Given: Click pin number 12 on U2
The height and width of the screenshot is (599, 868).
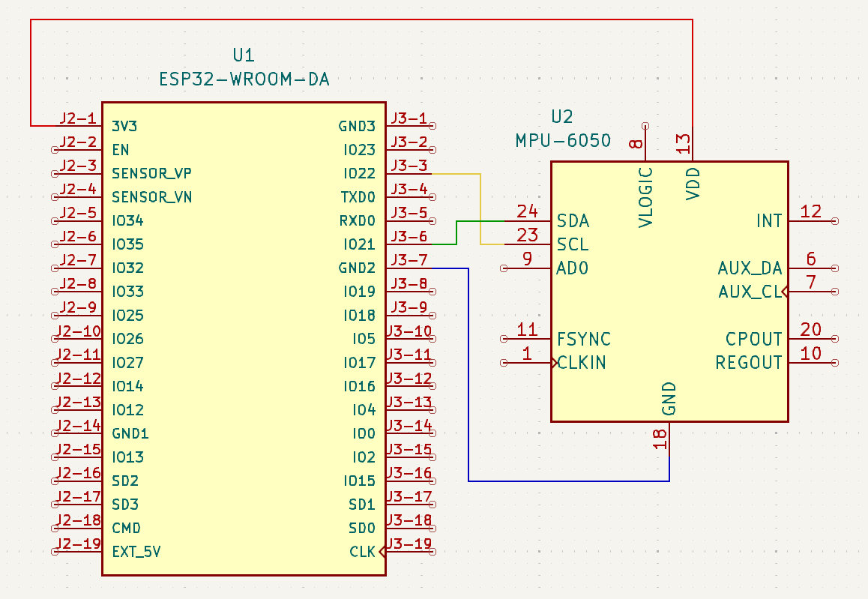Looking at the screenshot, I should pyautogui.click(x=811, y=211).
